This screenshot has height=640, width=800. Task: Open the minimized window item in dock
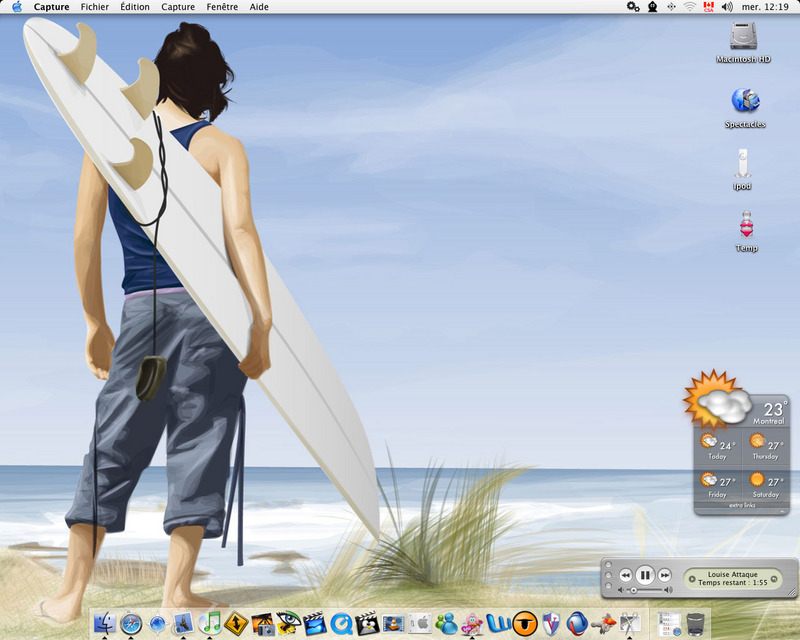point(669,623)
